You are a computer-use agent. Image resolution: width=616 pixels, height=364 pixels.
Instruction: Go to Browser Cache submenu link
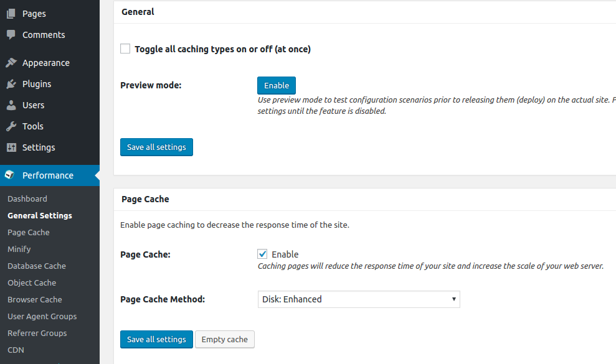pos(35,300)
